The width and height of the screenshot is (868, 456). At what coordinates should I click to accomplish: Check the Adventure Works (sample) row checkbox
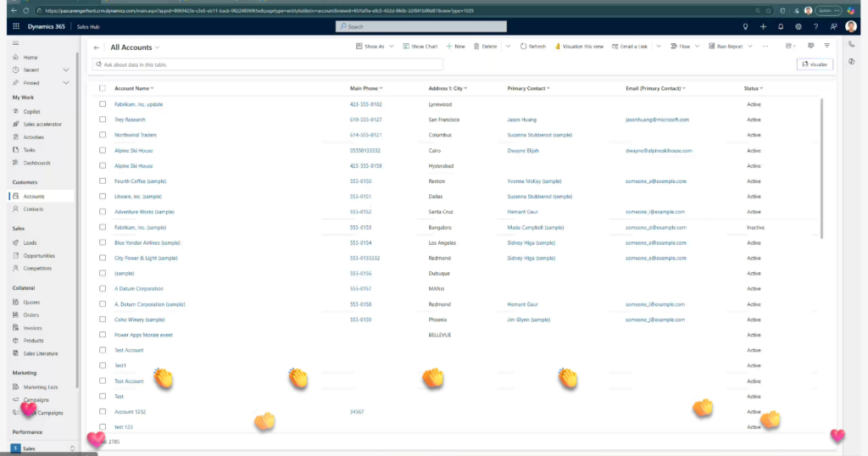(103, 211)
